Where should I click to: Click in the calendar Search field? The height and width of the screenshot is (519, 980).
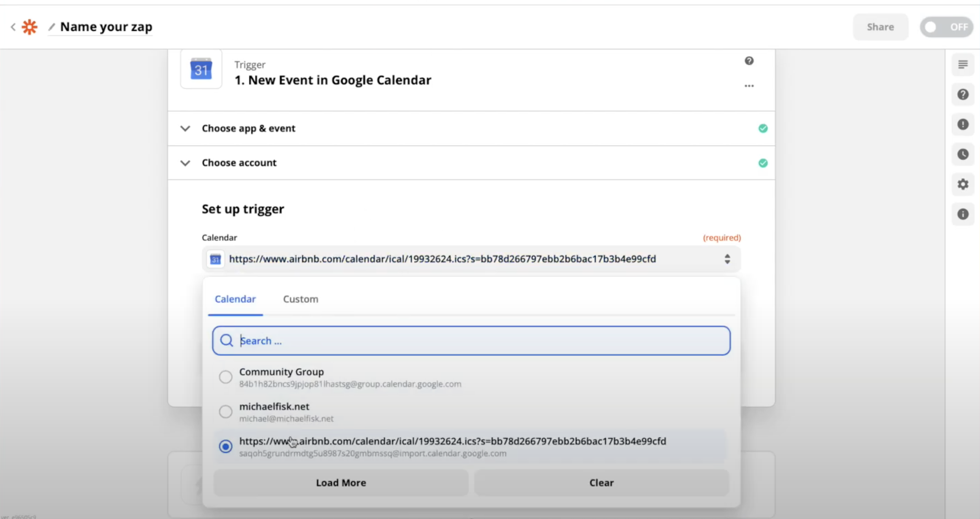tap(471, 341)
